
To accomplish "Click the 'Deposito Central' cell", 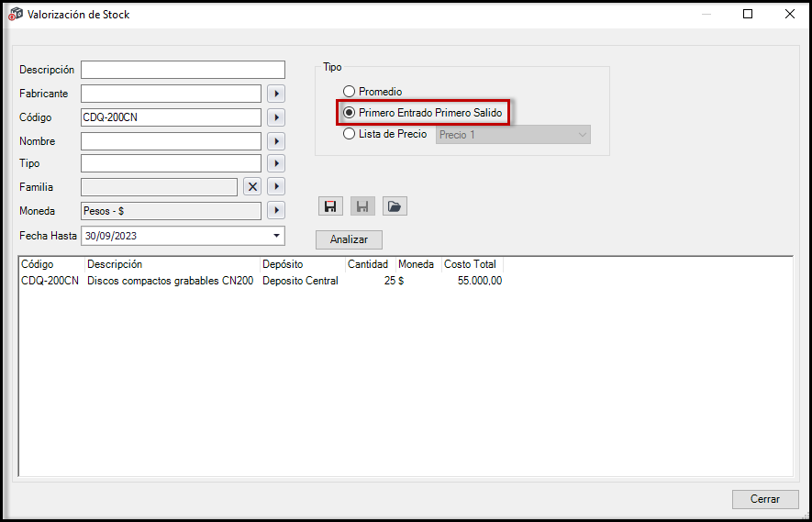I will point(300,281).
